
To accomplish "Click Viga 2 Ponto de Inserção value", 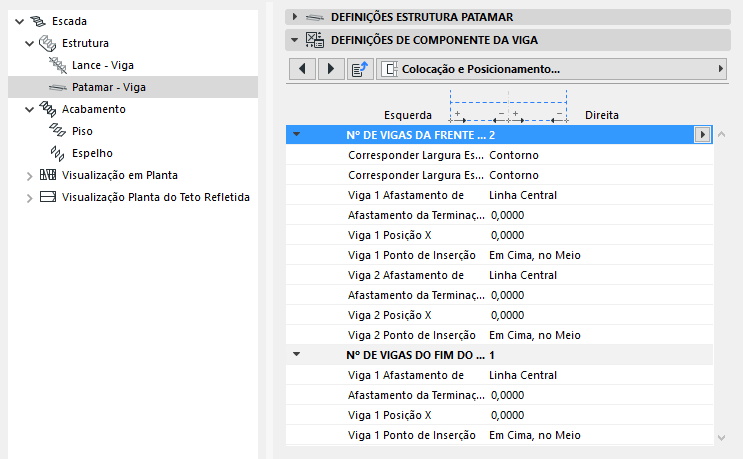I will [535, 335].
